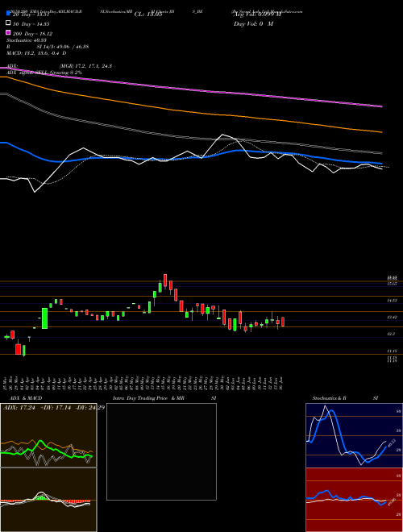Click the ADX: 17.24 value in ADX panel
403x532 pixels.
pyautogui.click(x=19, y=408)
